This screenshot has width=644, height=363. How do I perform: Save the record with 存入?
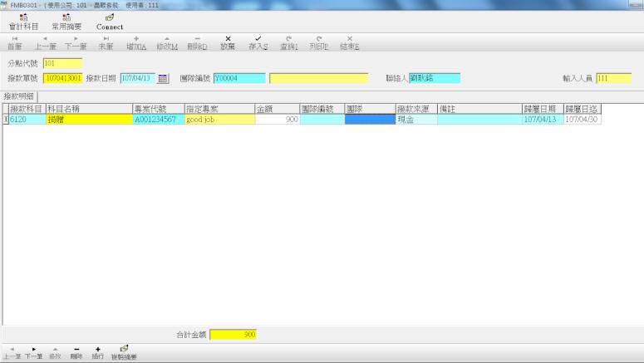click(258, 42)
